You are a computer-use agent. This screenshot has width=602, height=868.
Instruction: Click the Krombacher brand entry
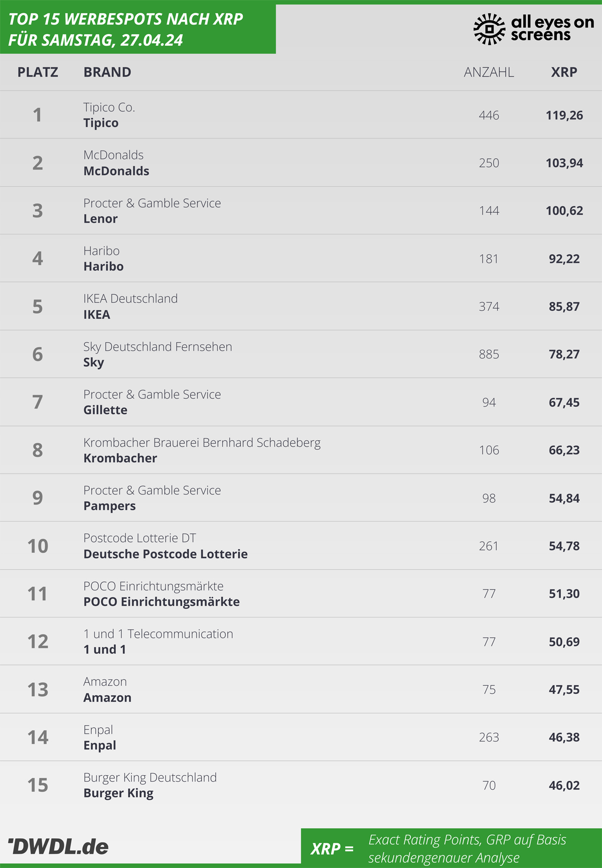coord(120,458)
